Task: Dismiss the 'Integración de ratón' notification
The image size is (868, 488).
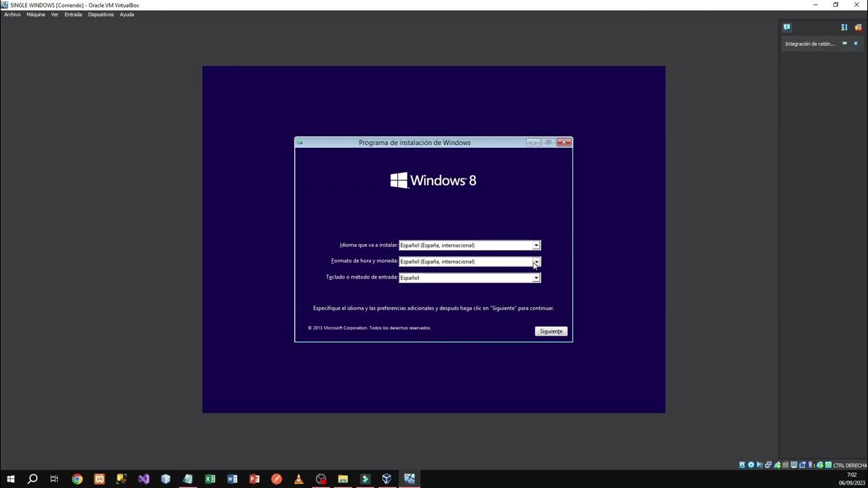Action: pos(856,43)
